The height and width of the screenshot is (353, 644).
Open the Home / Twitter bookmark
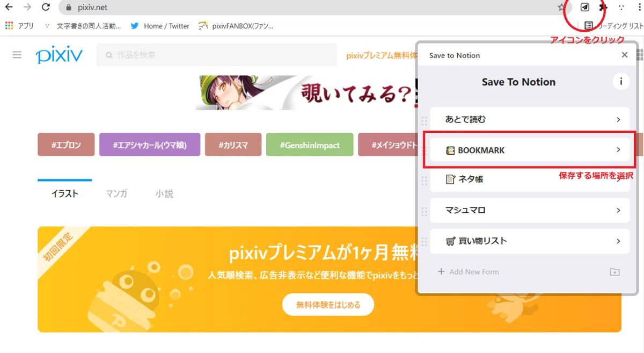(x=160, y=26)
